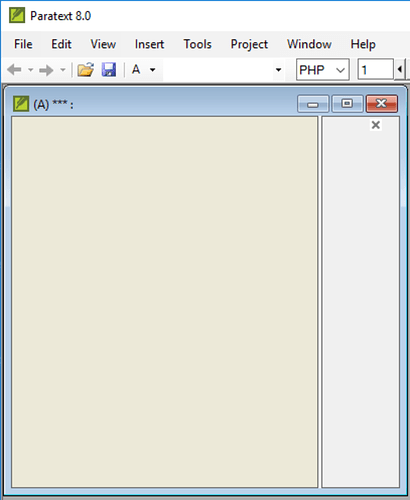The width and height of the screenshot is (410, 500).
Task: Click inside the beige text editing area
Action: click(164, 302)
